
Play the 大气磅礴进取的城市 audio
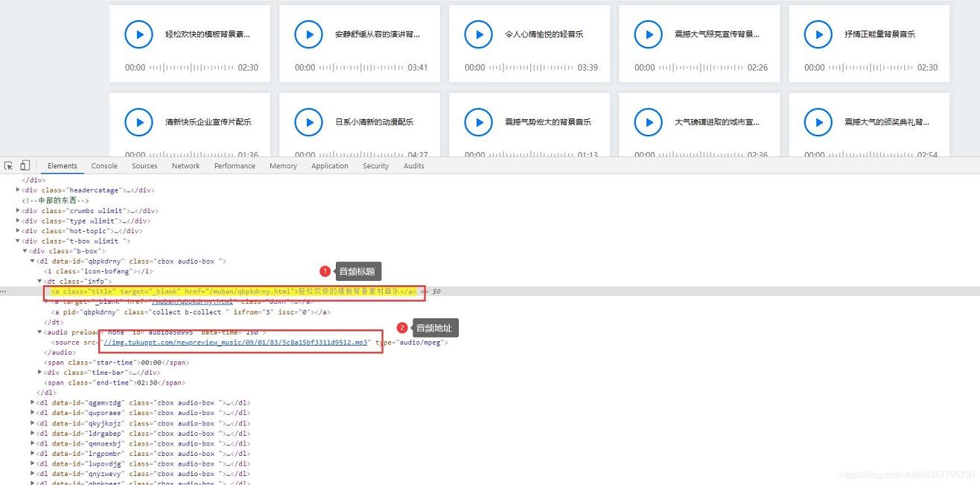click(648, 122)
